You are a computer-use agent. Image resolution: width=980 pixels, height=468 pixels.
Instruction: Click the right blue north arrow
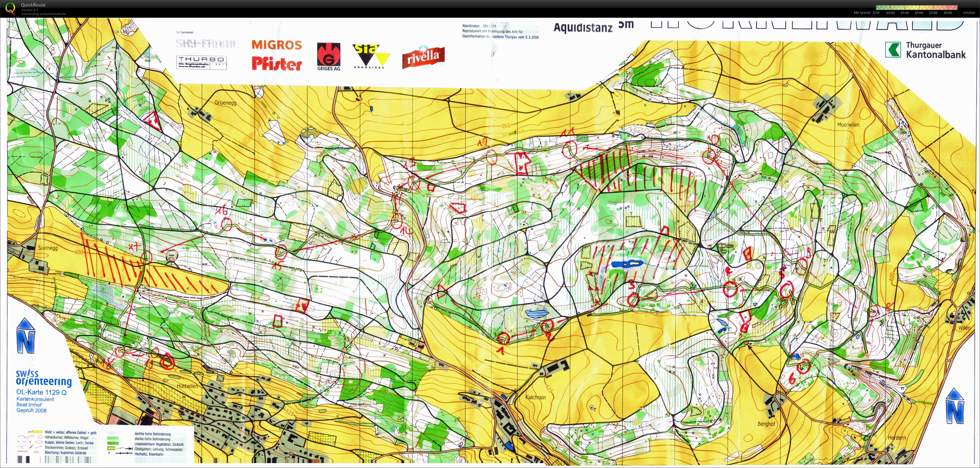(x=955, y=406)
